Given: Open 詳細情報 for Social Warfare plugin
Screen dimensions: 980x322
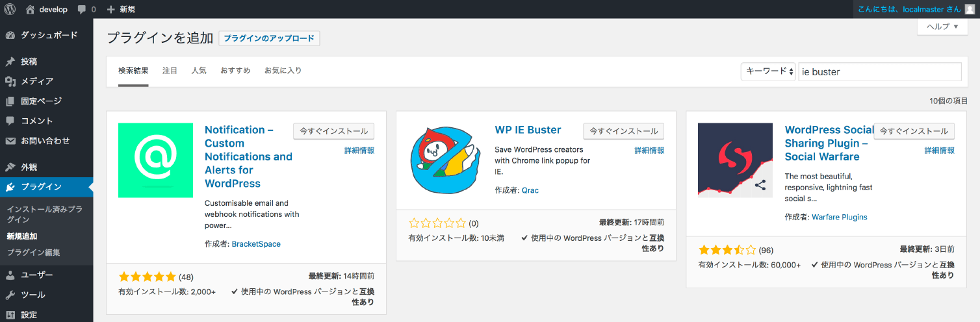Looking at the screenshot, I should coord(940,151).
